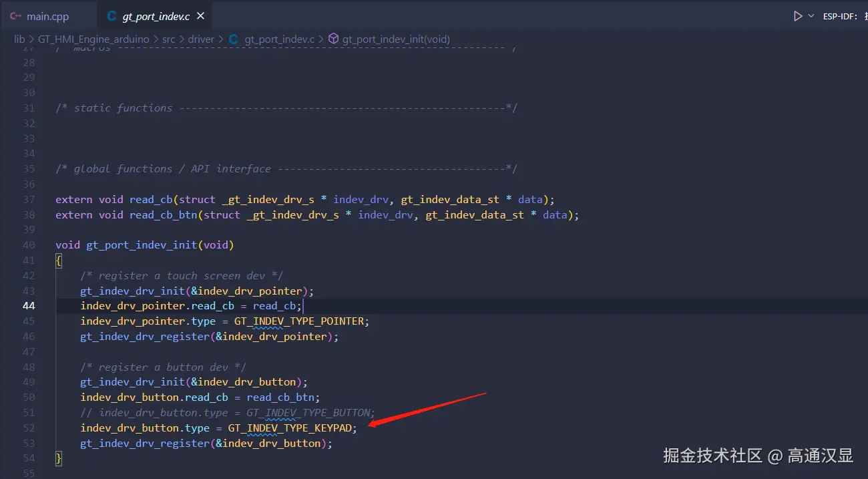868x479 pixels.
Task: Click line number 37 in the gutter
Action: click(x=29, y=199)
